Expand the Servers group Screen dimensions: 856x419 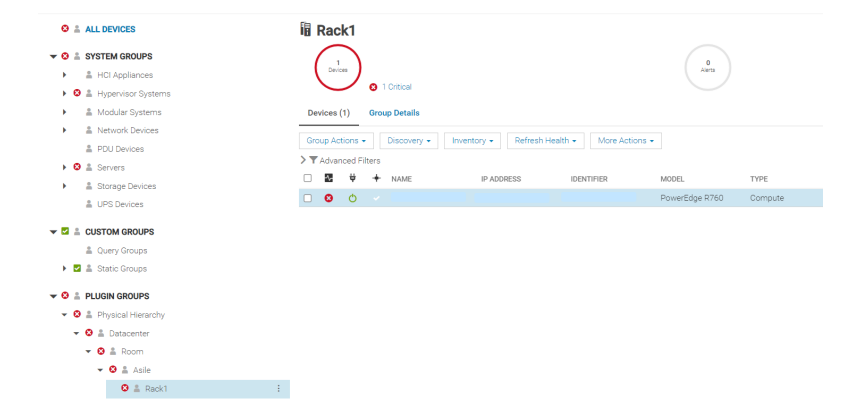[64, 167]
